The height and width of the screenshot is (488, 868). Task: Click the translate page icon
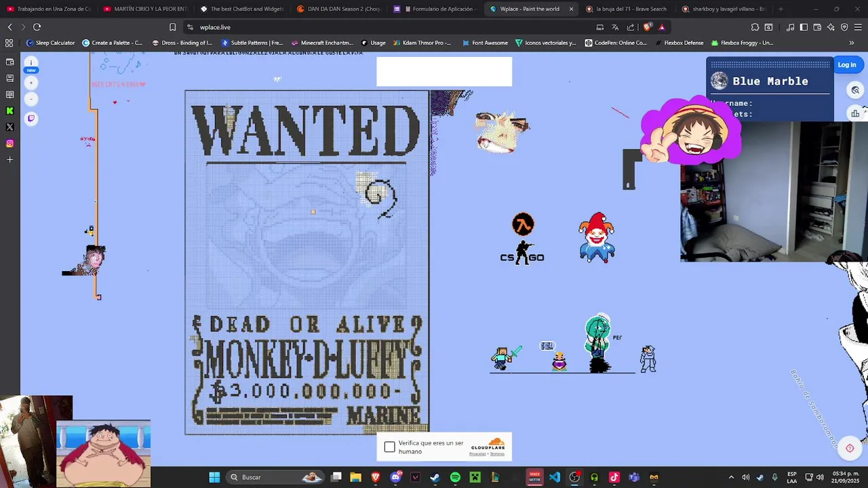[615, 27]
